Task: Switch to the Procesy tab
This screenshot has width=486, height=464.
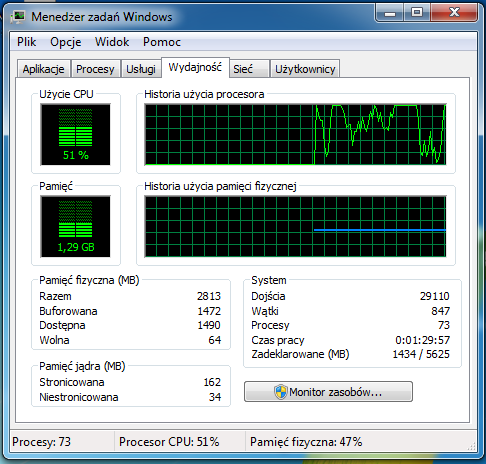Action: (x=95, y=69)
